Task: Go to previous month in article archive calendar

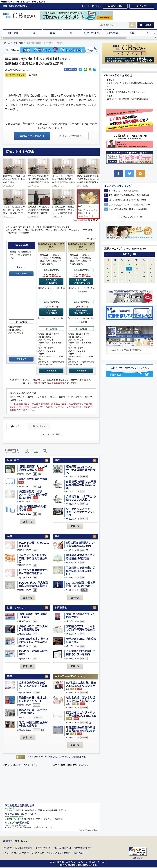Action: point(106,254)
